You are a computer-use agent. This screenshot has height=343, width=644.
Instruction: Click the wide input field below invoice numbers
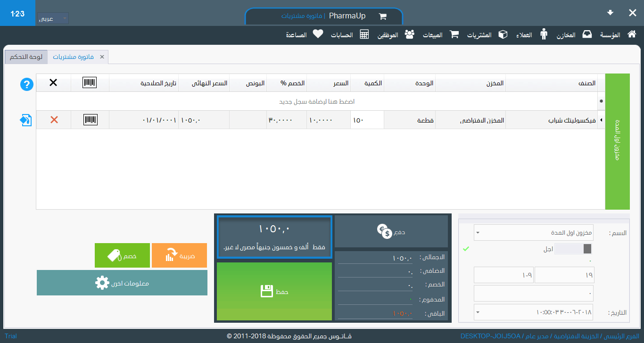(534, 293)
